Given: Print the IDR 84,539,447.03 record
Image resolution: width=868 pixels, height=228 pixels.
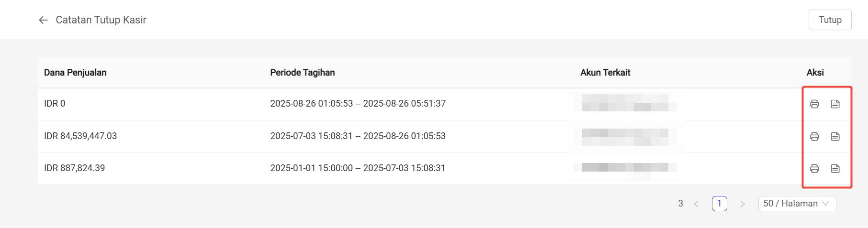Looking at the screenshot, I should click(814, 136).
